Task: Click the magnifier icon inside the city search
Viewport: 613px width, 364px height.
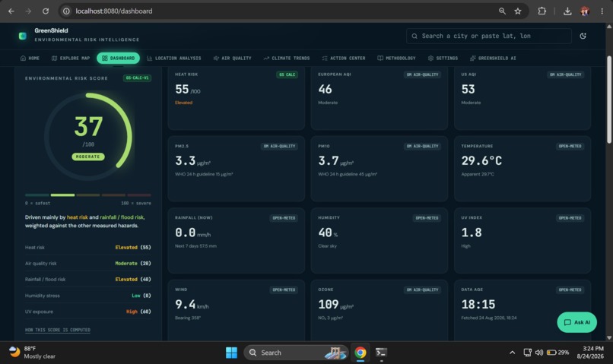Action: (x=414, y=36)
